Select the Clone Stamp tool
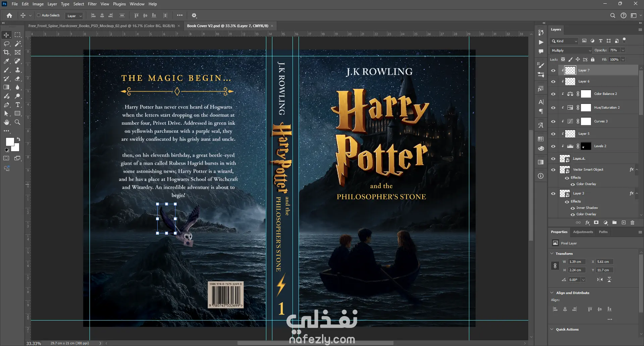The height and width of the screenshot is (346, 644). 17,70
